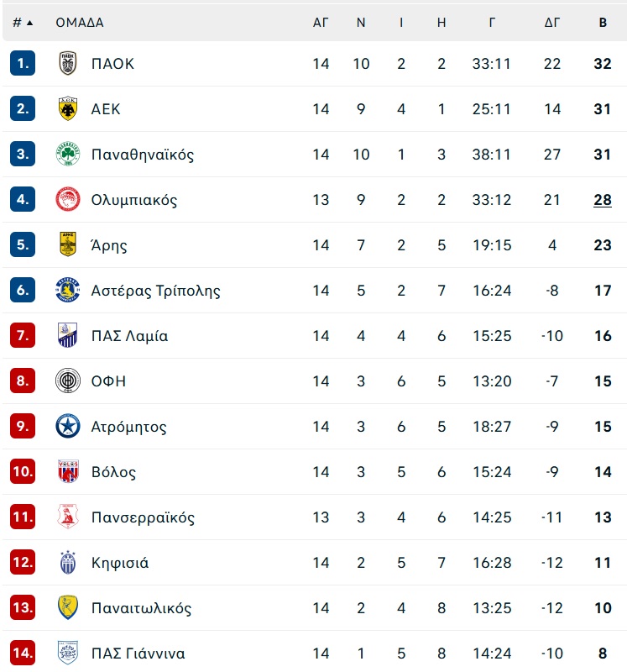
Task: Click the Ατρόμητος blue star logo
Action: [x=68, y=427]
